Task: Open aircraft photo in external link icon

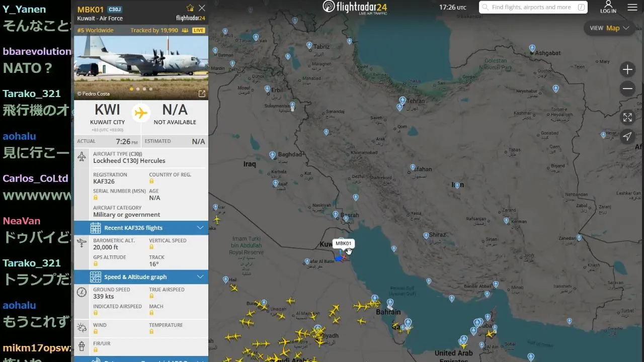Action: [x=202, y=94]
